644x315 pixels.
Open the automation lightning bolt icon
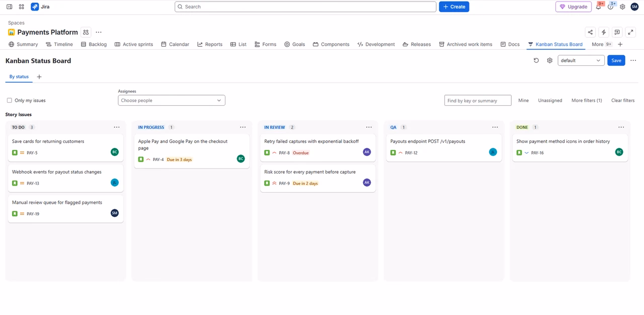(x=604, y=32)
